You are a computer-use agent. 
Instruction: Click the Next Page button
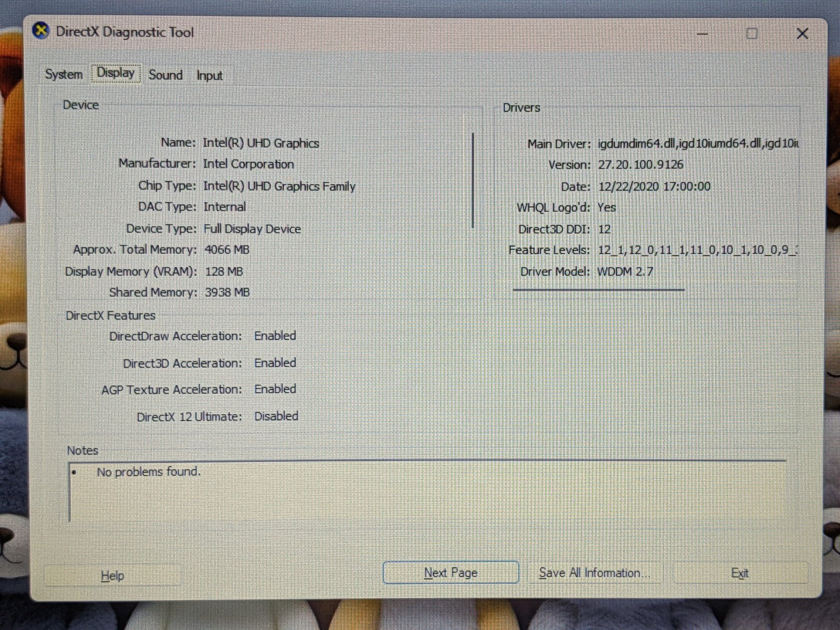[450, 573]
